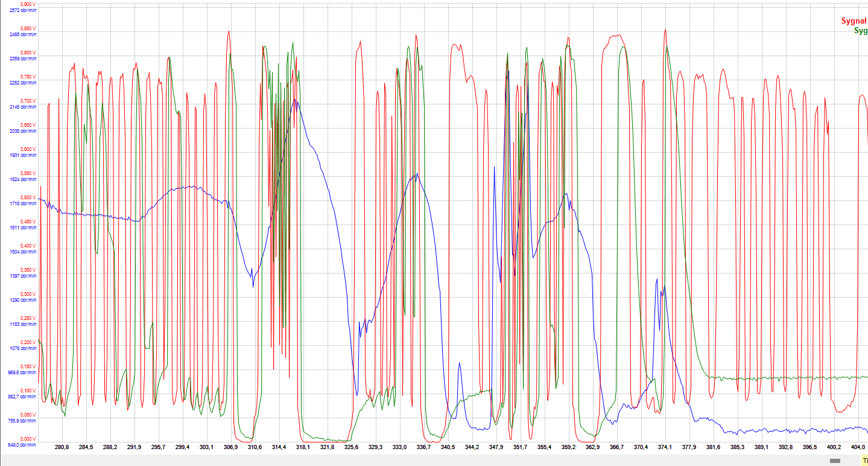
Task: Select the 340,5 time axis tick
Action: click(x=448, y=447)
